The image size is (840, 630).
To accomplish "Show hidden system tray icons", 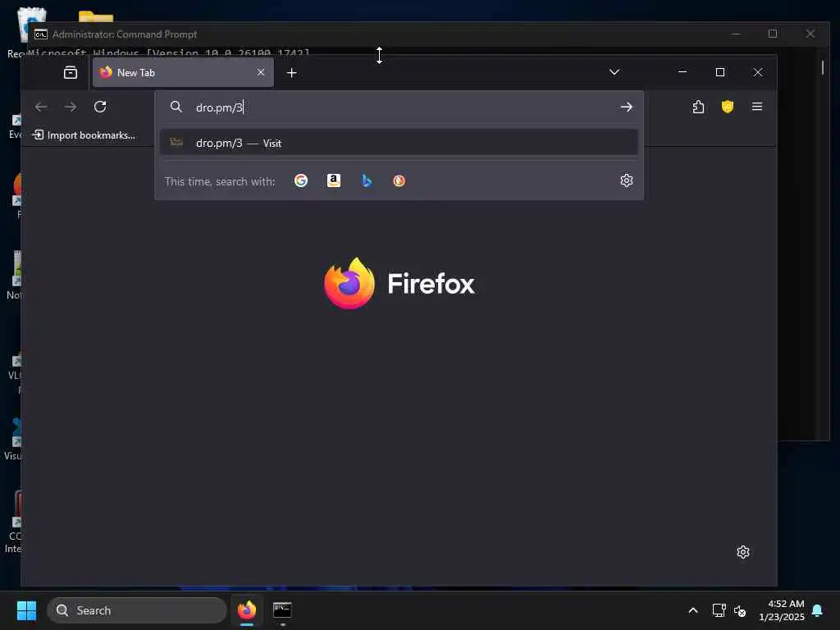I will coord(692,610).
